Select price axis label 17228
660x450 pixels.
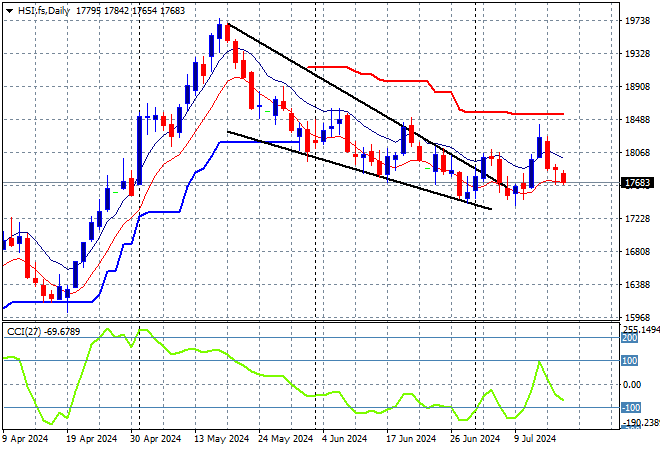pyautogui.click(x=638, y=219)
